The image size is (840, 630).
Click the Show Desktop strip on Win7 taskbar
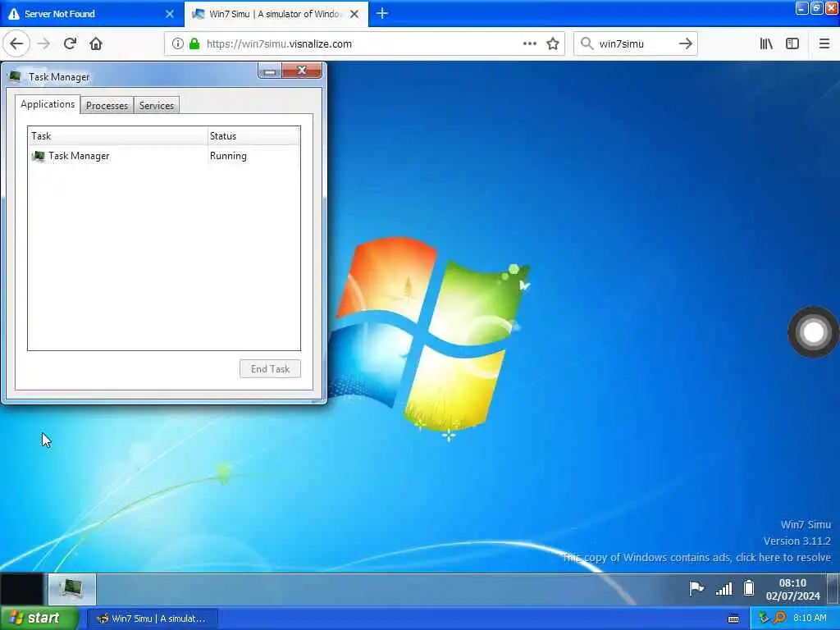coord(833,589)
